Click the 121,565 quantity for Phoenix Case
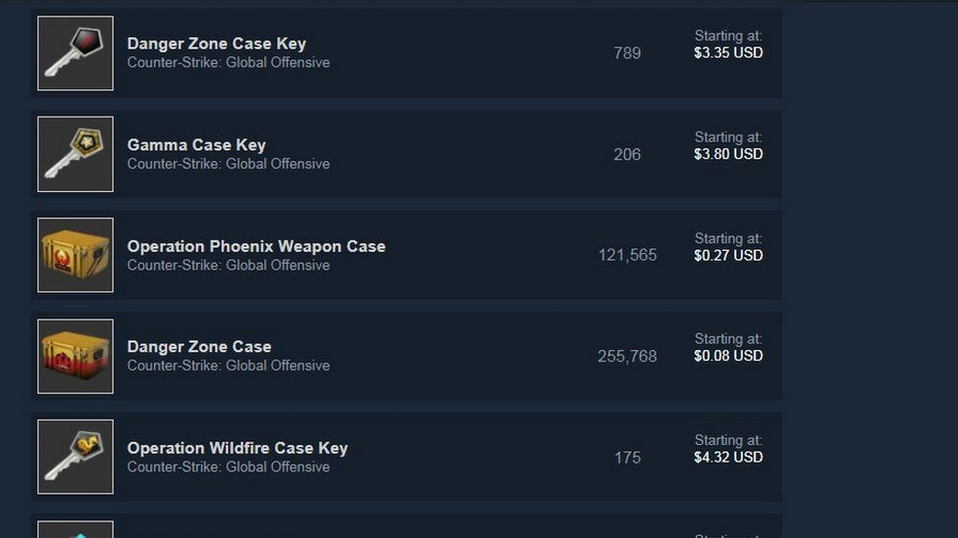Screen dimensions: 958x538 coord(627,255)
